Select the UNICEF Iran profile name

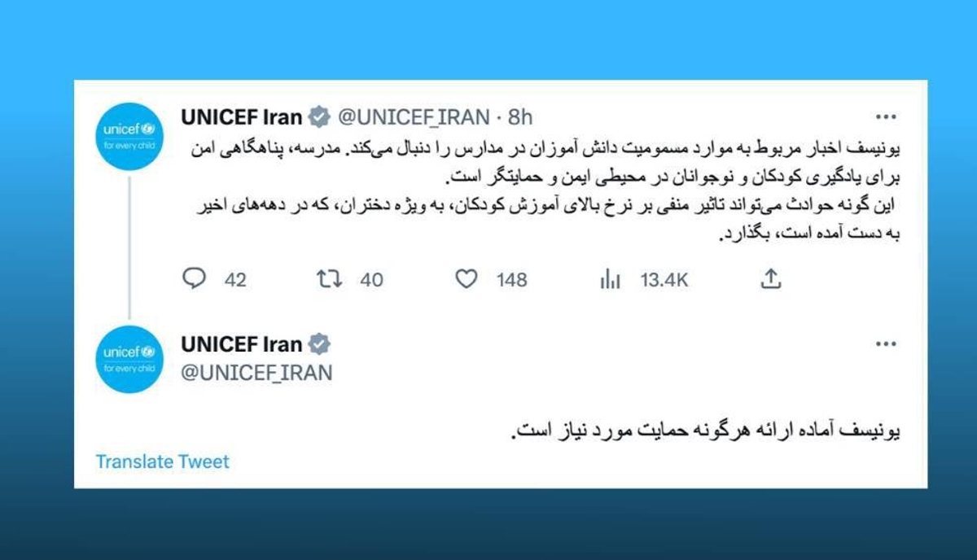tap(240, 116)
